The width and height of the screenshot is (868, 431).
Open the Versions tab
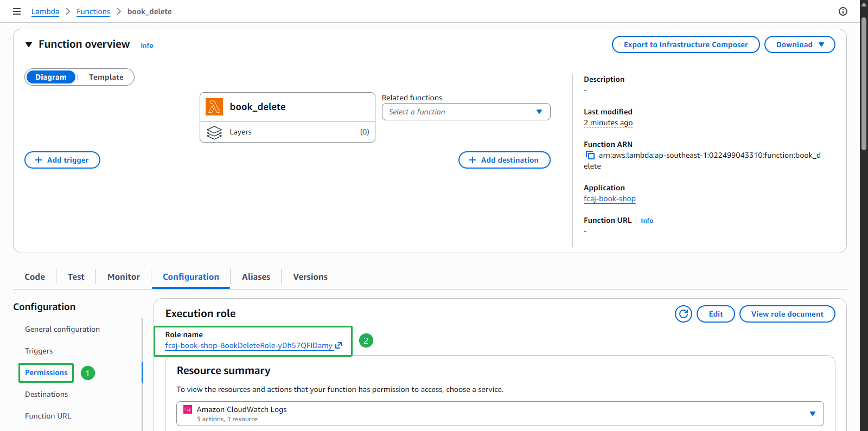(310, 276)
